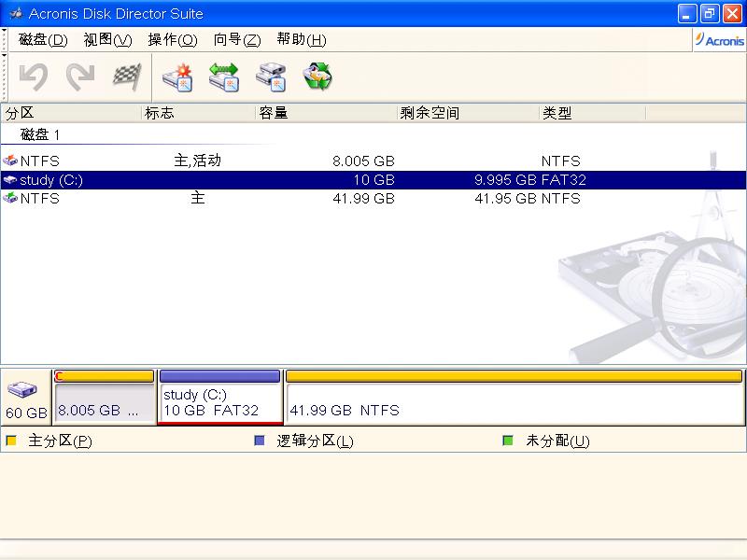Image resolution: width=747 pixels, height=560 pixels.
Task: Click the Undo arrow icon
Action: (x=34, y=77)
